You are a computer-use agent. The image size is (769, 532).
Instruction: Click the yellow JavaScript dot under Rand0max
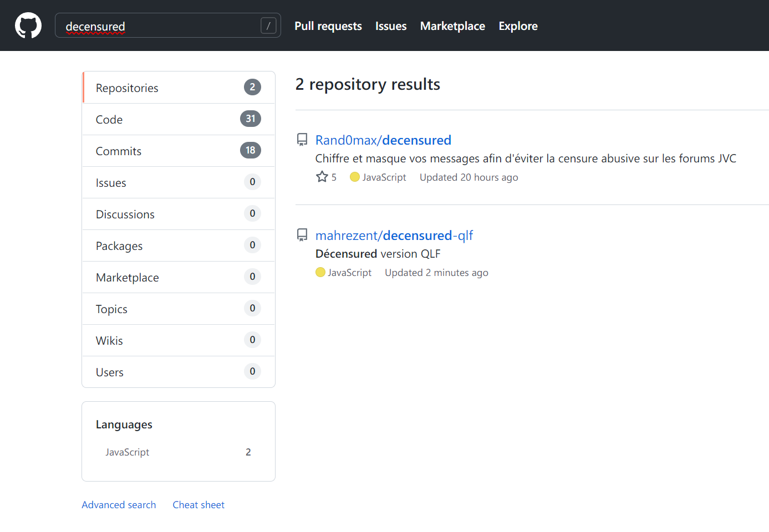(355, 177)
